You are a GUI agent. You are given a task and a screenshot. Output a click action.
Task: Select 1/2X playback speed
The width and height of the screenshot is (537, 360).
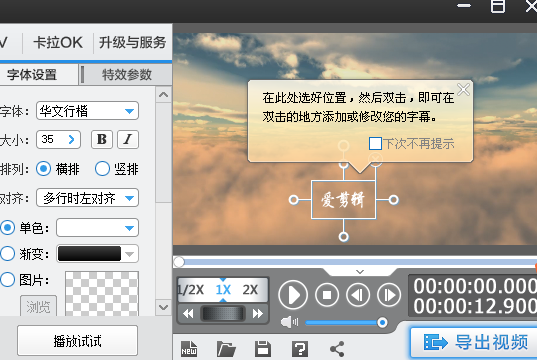191,290
